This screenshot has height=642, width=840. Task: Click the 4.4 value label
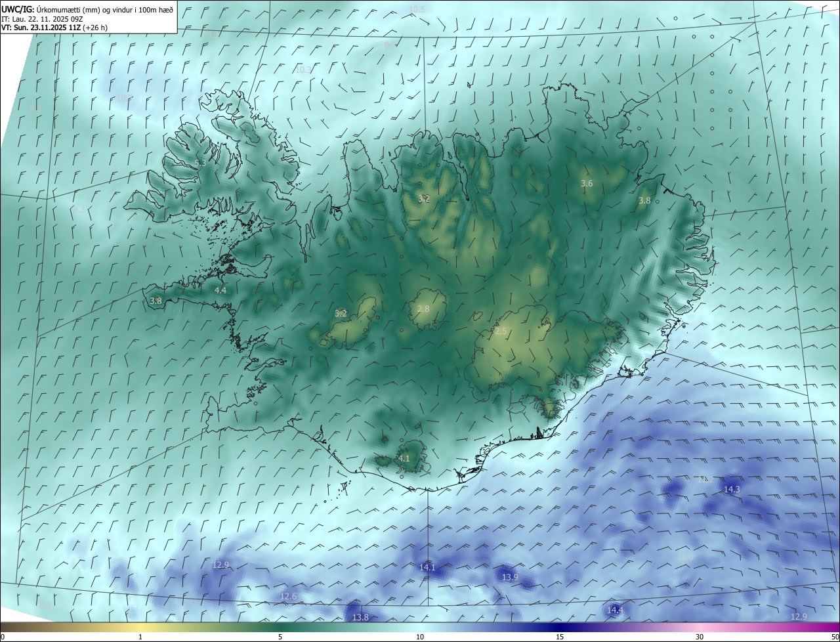pos(220,290)
